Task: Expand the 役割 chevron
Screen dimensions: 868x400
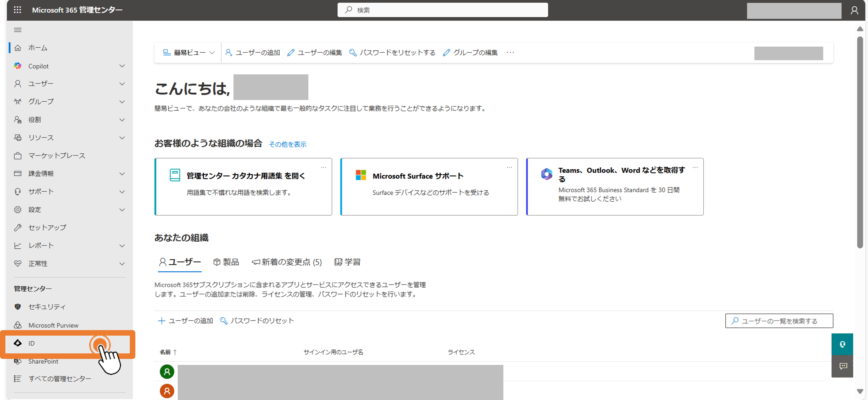Action: click(122, 120)
